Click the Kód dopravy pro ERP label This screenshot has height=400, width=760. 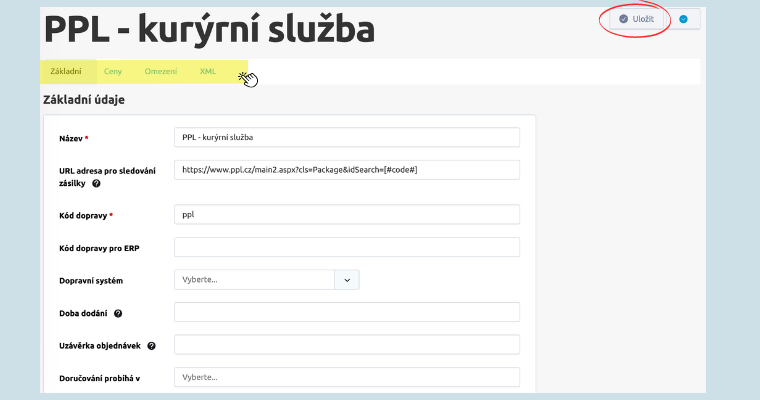99,248
